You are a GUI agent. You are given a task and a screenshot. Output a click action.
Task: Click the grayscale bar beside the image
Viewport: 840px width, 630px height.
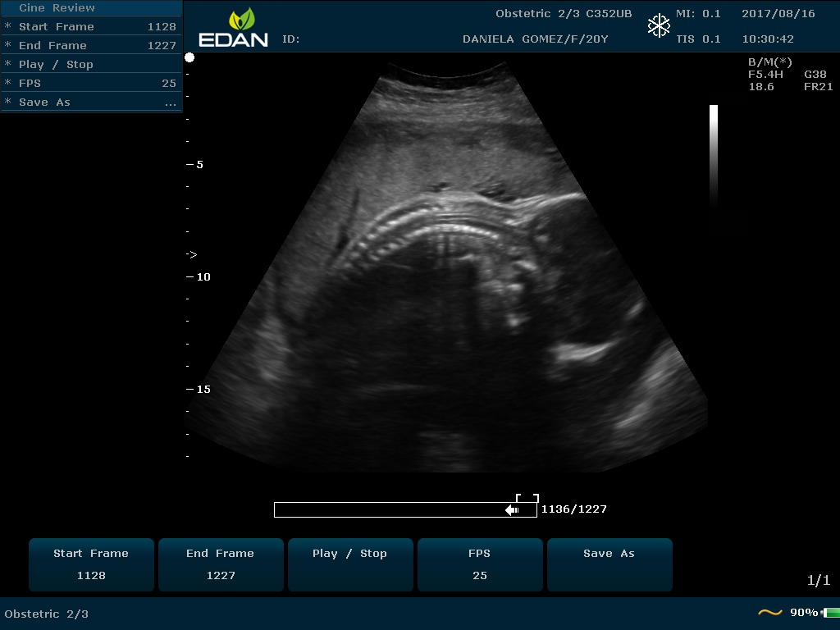[714, 154]
